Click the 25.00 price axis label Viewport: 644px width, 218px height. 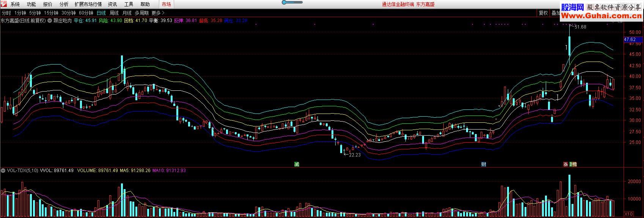click(635, 142)
